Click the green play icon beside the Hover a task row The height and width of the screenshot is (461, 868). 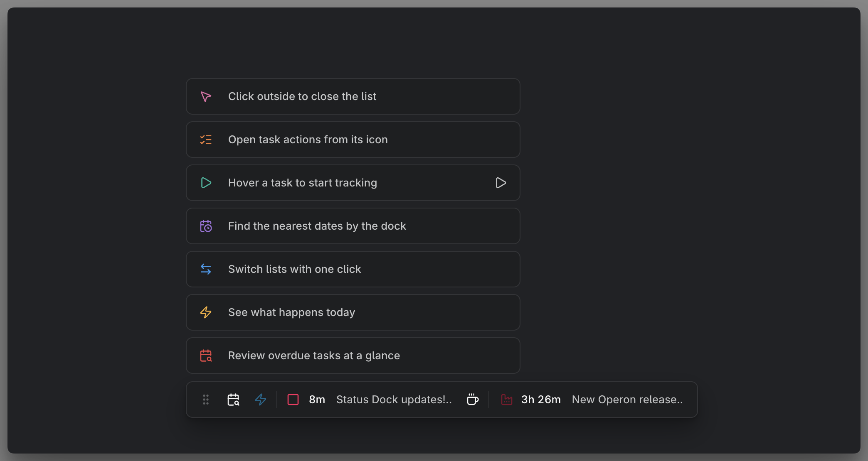pos(206,183)
